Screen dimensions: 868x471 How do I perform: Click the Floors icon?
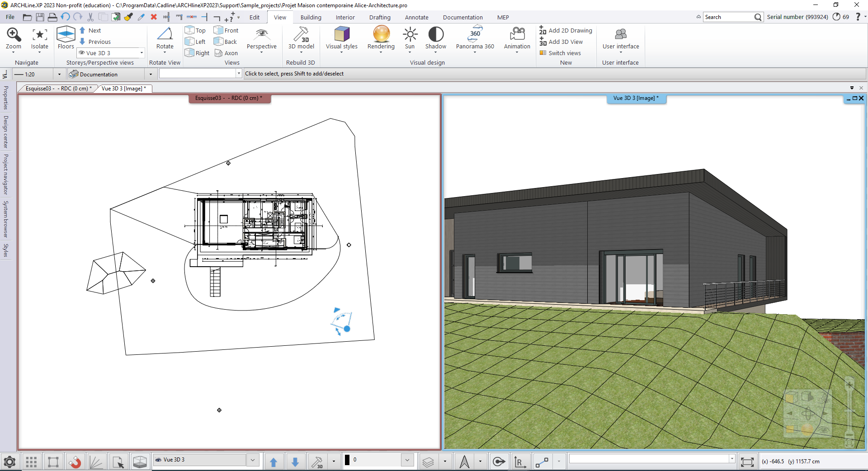click(66, 34)
